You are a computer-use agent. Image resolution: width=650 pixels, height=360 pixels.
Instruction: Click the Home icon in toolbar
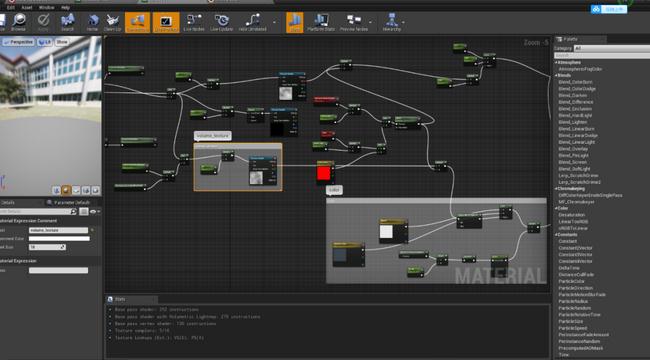(x=92, y=22)
